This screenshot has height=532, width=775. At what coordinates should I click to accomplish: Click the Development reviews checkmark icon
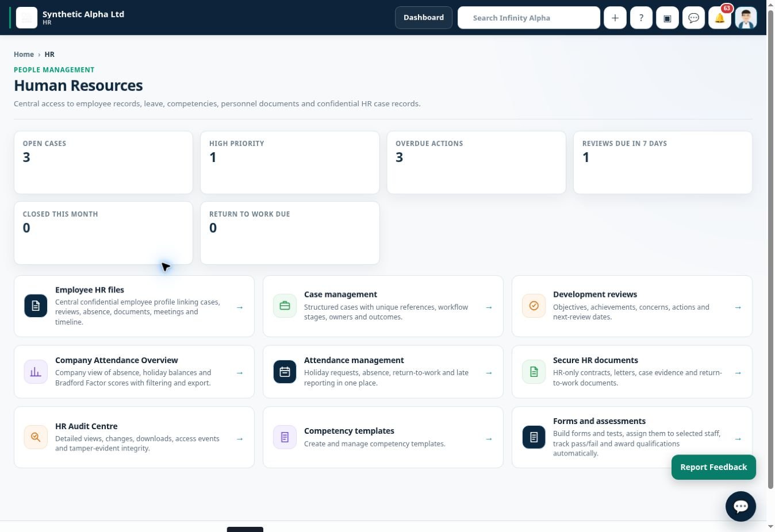click(x=534, y=306)
